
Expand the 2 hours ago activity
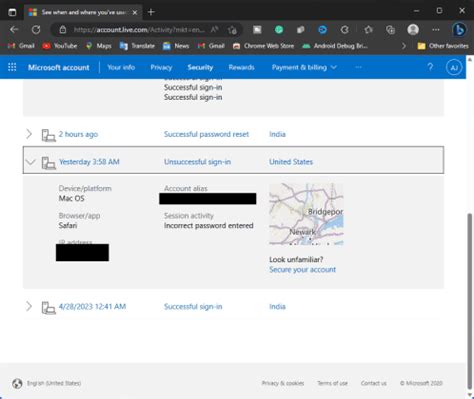29,134
